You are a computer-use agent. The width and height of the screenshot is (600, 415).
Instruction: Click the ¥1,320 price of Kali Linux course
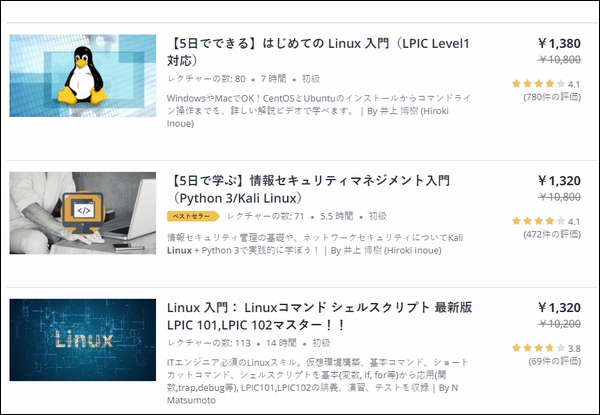point(559,181)
